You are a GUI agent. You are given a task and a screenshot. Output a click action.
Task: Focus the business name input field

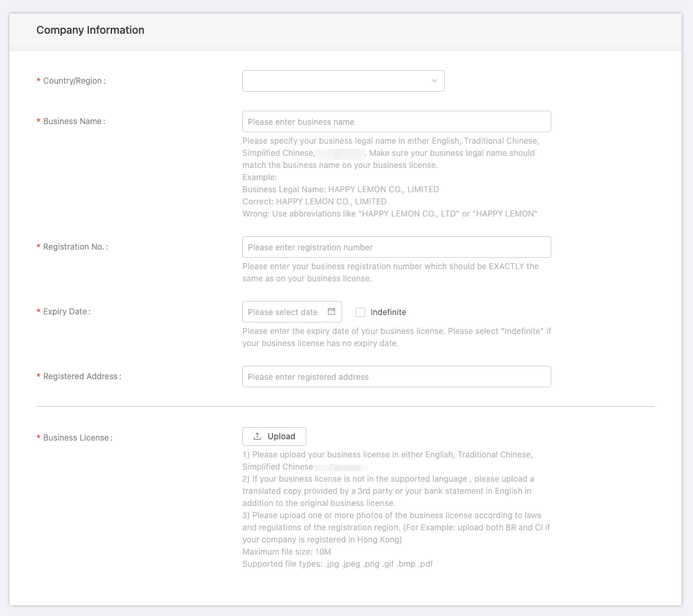point(396,121)
